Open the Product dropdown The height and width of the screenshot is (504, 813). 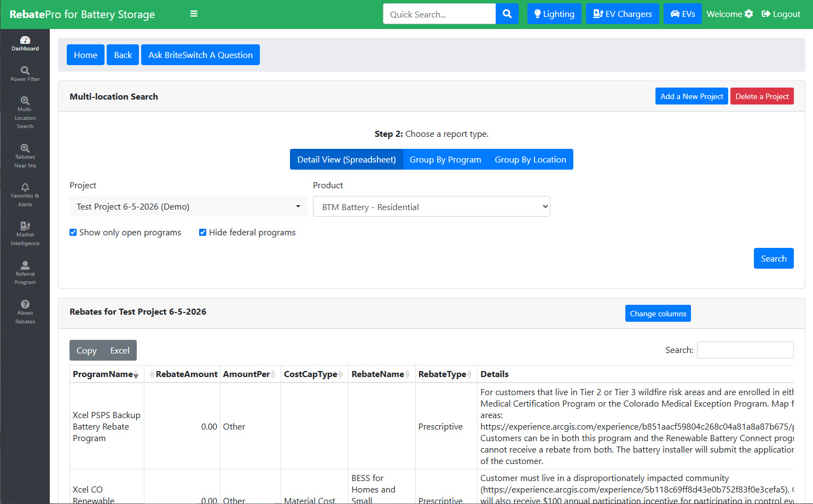click(432, 207)
